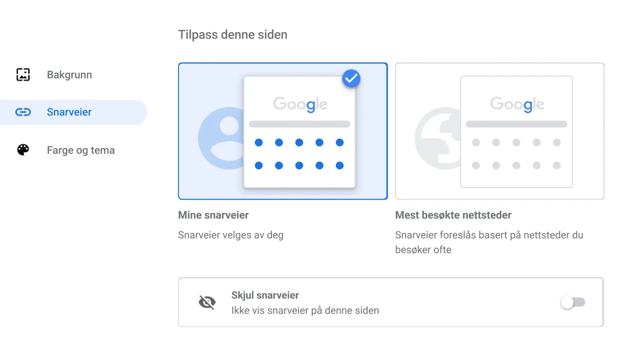Select the Mine snarveier card

(282, 131)
